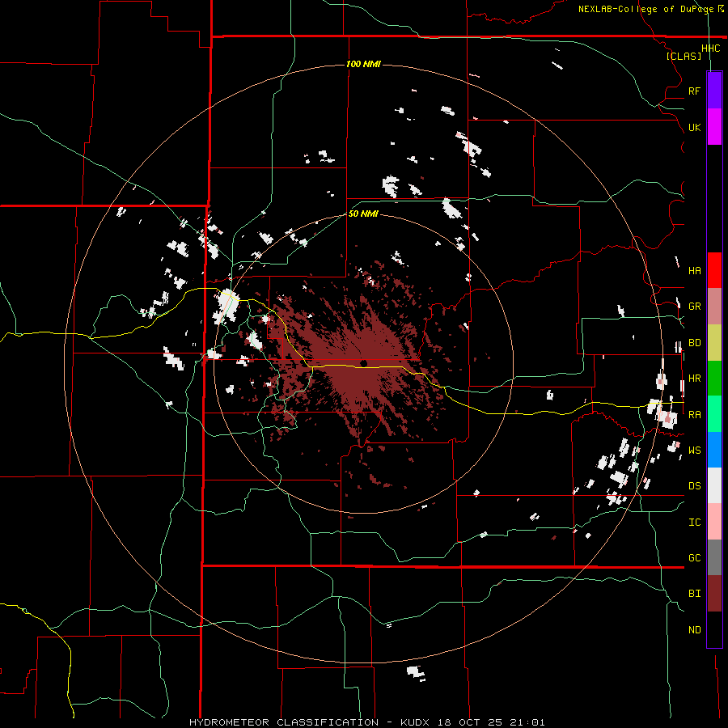Click the white DS legend color swatch
Screen dimensions: 728x728
[714, 485]
